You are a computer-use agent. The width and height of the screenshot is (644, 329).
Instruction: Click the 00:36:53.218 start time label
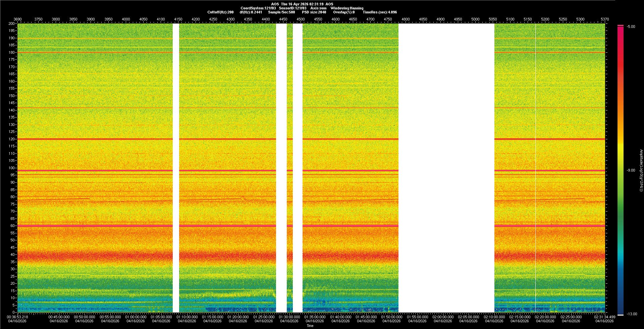point(17,317)
